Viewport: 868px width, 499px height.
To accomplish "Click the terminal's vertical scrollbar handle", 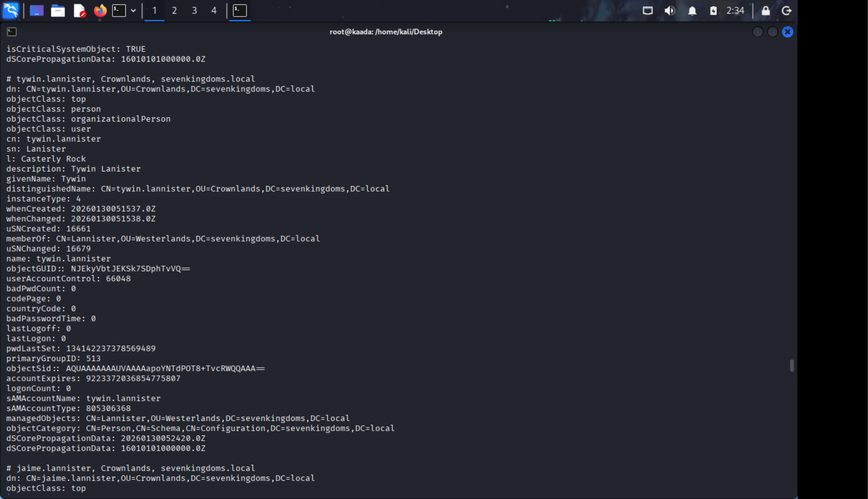I will tap(792, 365).
